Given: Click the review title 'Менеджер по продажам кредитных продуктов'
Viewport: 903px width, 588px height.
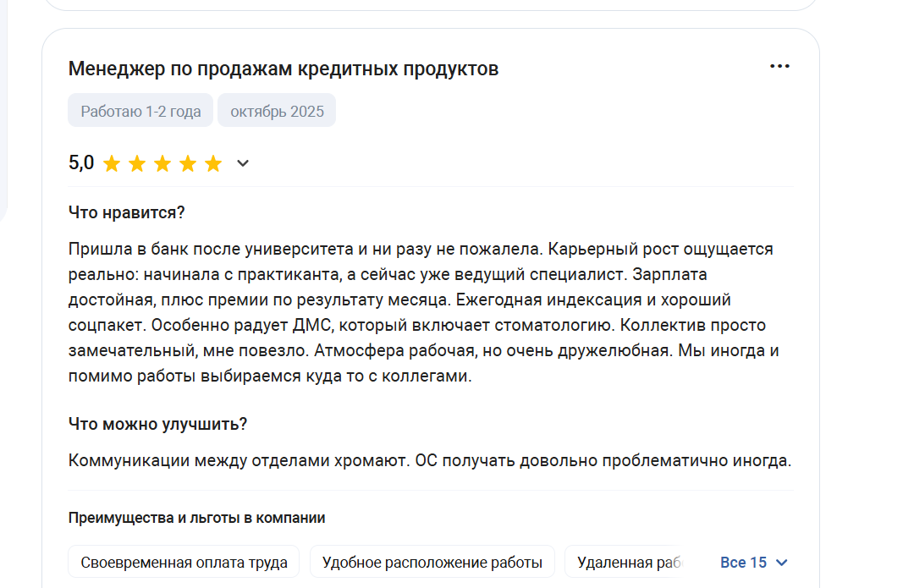Looking at the screenshot, I should [x=284, y=69].
